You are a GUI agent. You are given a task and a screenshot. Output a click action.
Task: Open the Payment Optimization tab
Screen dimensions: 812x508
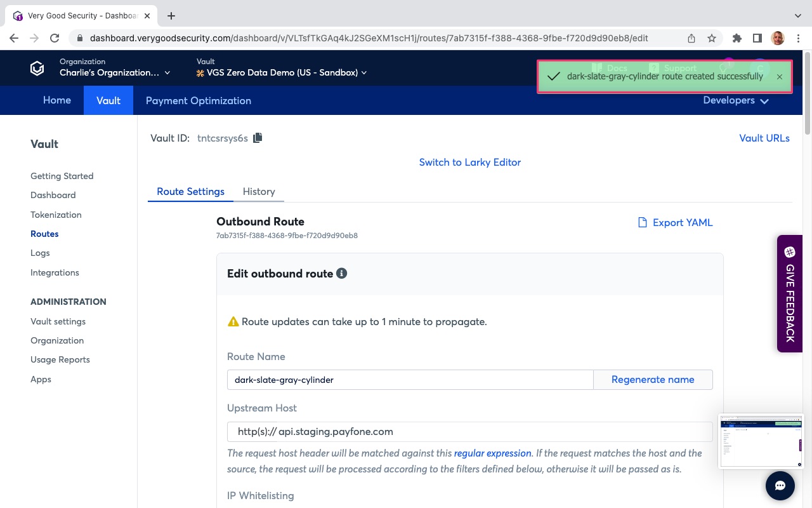(199, 100)
